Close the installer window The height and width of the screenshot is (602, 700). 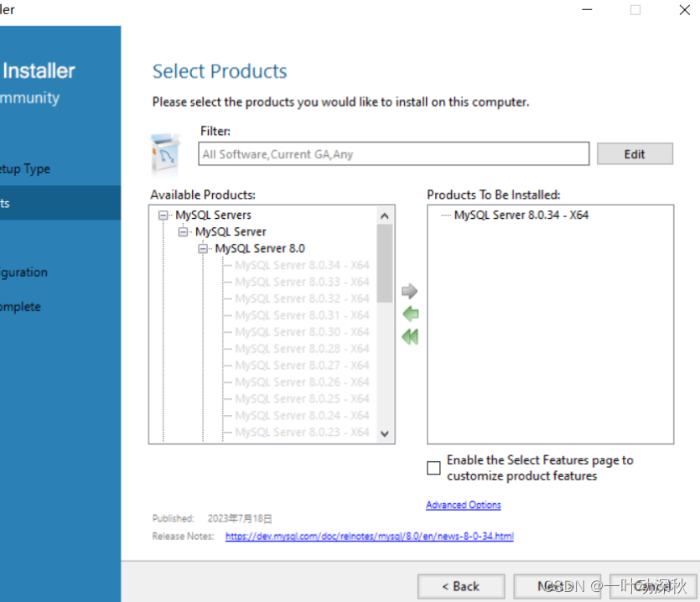pyautogui.click(x=684, y=9)
